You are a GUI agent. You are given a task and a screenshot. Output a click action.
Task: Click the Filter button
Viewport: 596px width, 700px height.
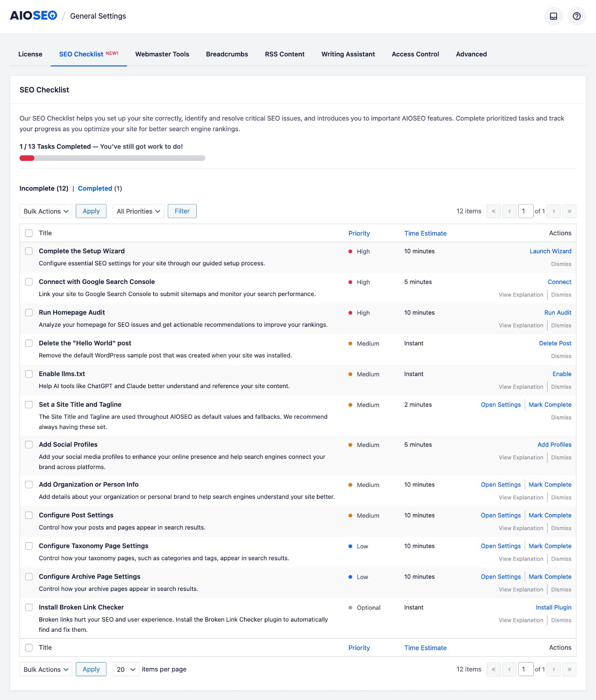(x=182, y=211)
